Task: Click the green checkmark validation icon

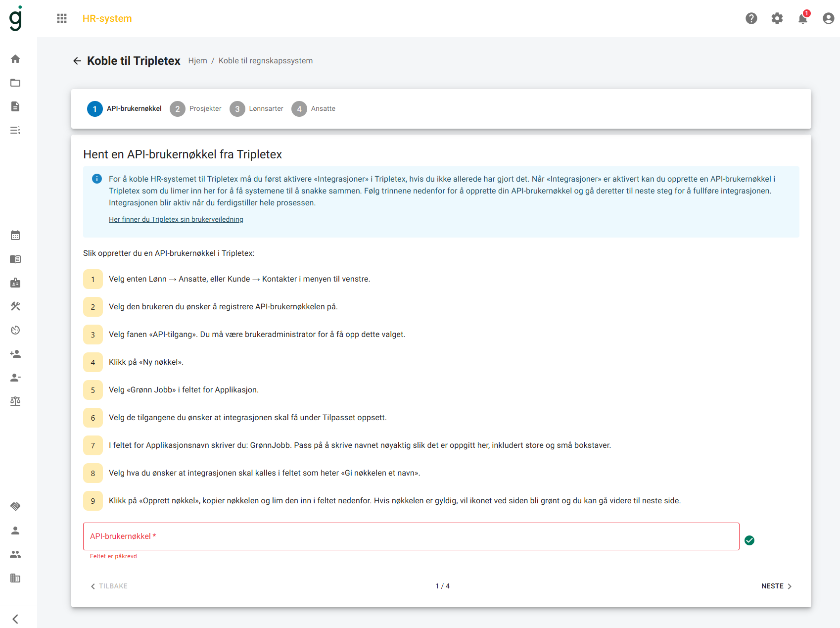Action: [749, 540]
